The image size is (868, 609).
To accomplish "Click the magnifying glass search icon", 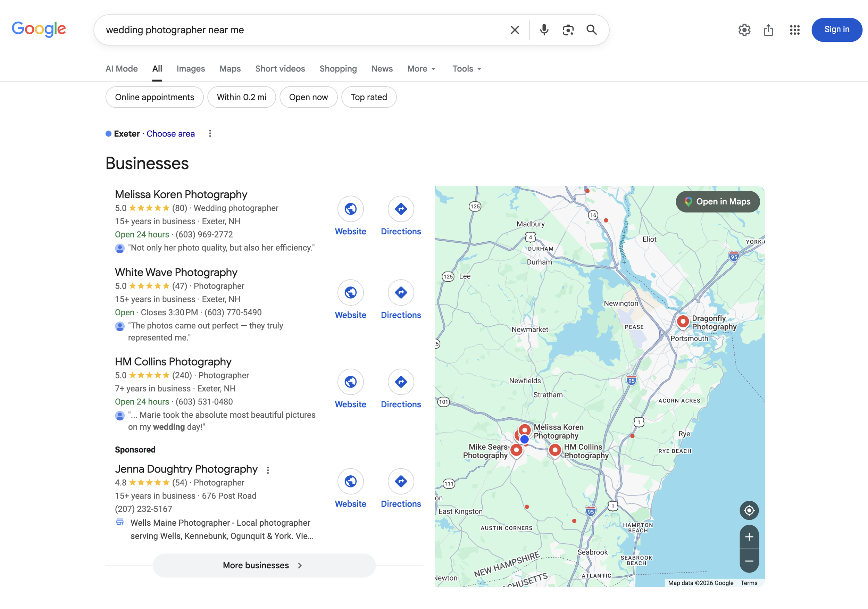I will [592, 30].
